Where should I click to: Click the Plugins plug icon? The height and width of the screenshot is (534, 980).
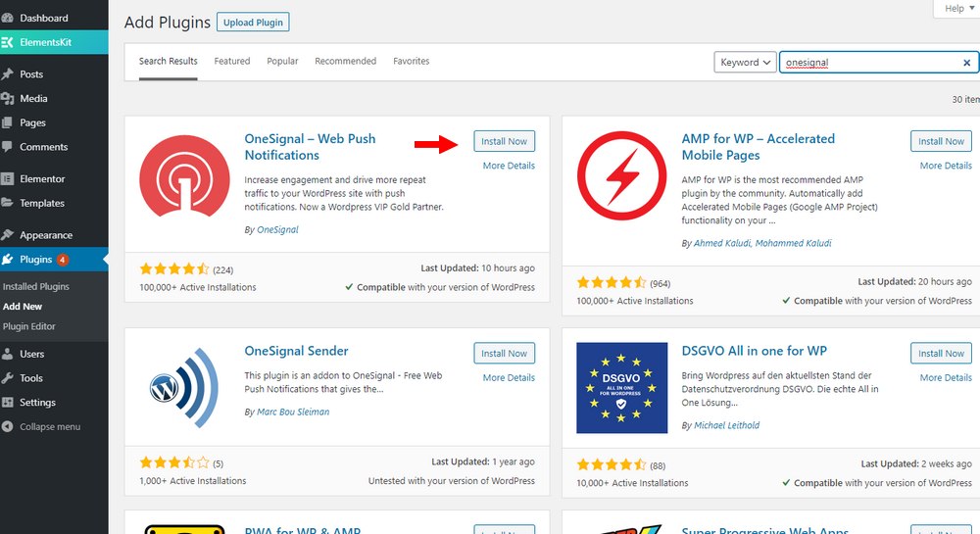point(8,260)
